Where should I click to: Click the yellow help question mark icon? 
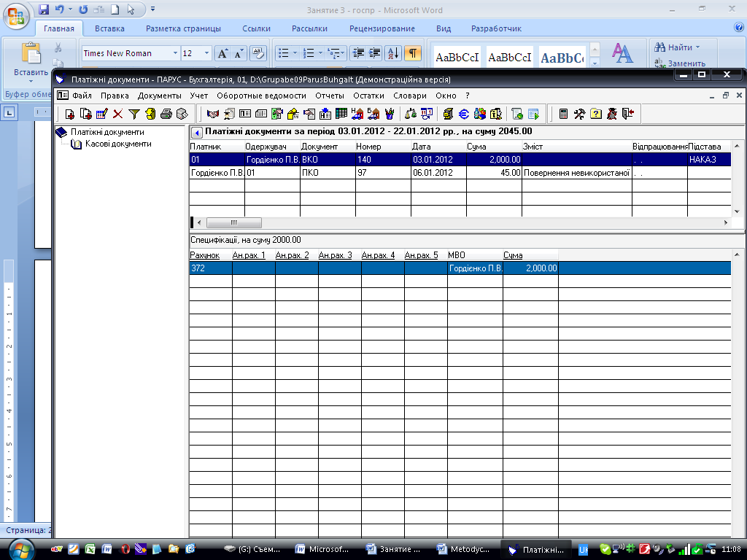point(595,114)
